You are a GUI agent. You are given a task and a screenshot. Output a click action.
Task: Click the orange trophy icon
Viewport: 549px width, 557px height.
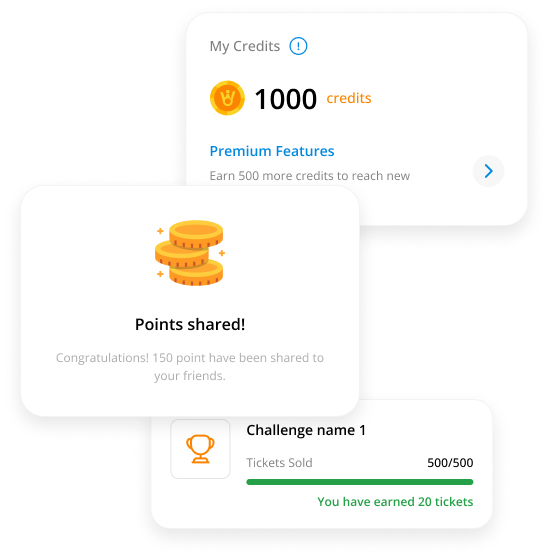pos(200,449)
